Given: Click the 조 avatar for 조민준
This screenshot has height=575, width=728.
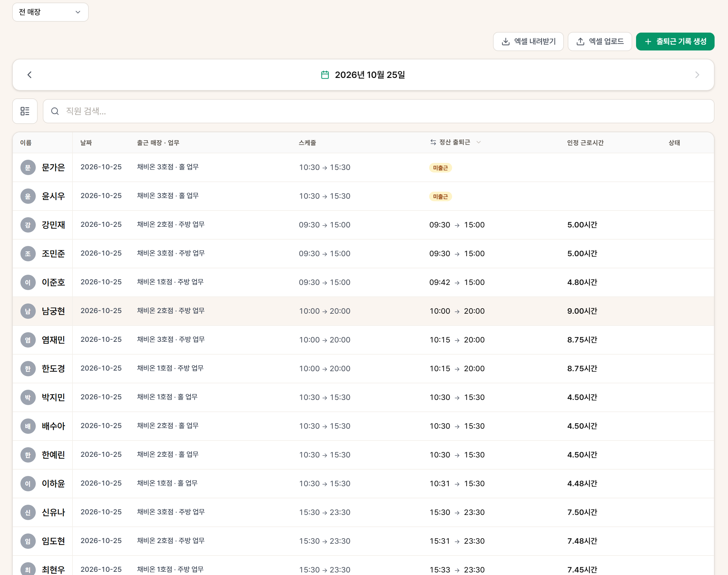Looking at the screenshot, I should tap(28, 254).
